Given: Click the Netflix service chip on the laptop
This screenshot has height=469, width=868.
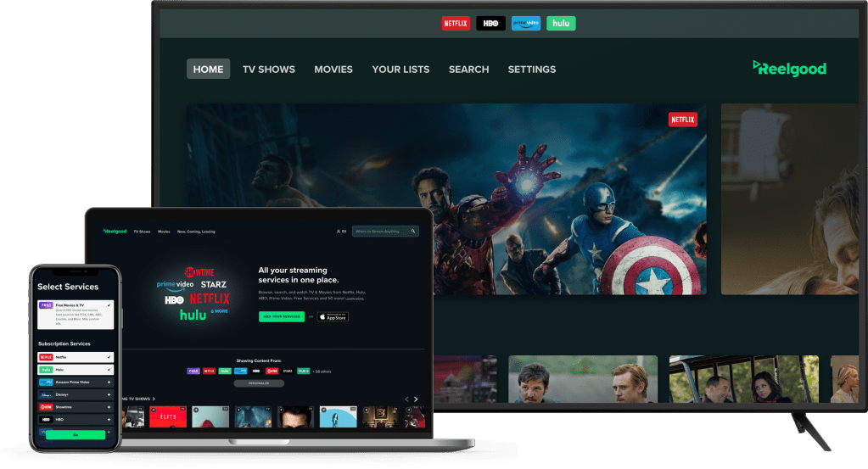Looking at the screenshot, I should click(x=210, y=371).
